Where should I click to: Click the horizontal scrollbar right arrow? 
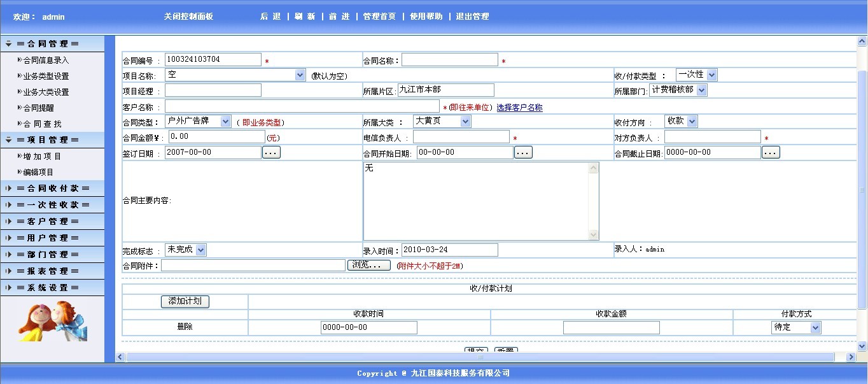tap(851, 357)
